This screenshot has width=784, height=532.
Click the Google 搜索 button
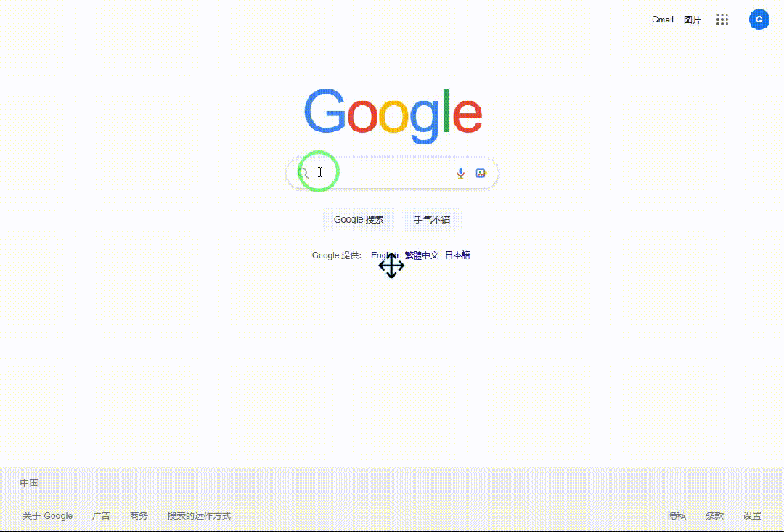(359, 219)
